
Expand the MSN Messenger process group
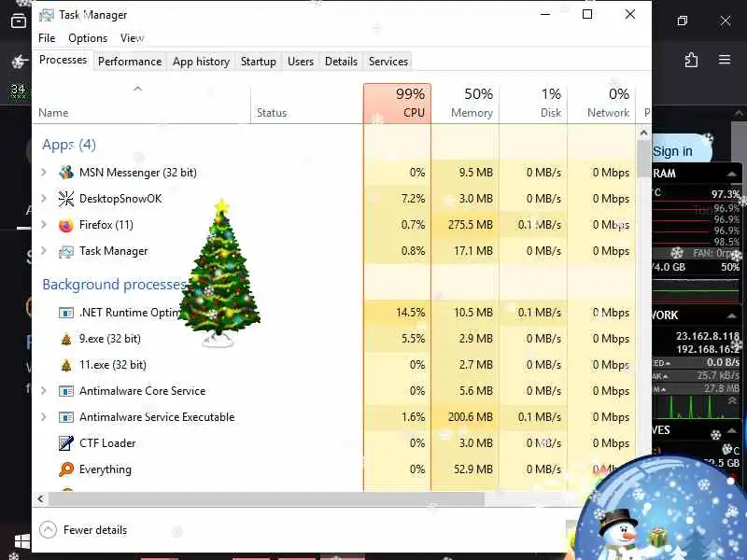[44, 172]
